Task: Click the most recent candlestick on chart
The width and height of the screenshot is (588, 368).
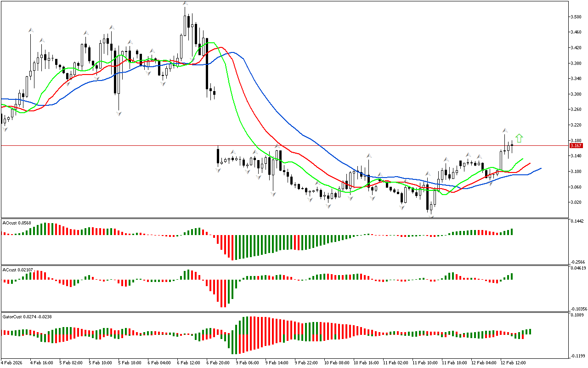Action: (x=512, y=145)
